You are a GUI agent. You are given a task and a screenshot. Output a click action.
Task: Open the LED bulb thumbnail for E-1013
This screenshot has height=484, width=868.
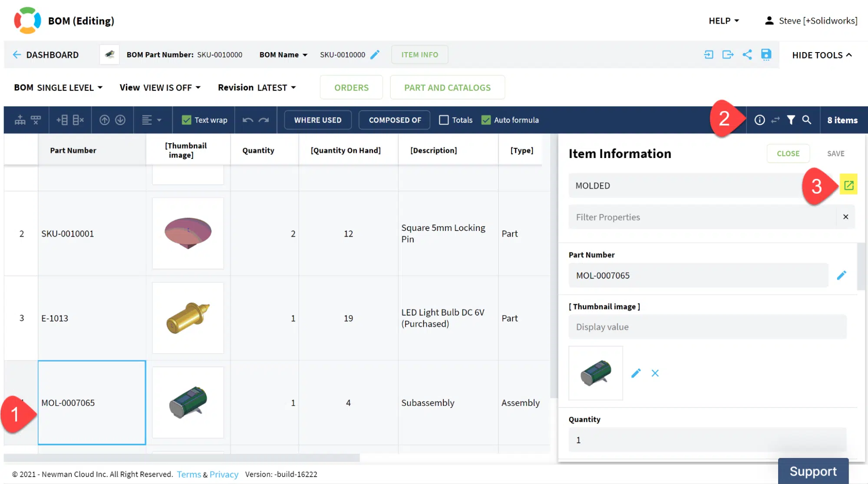pos(188,318)
